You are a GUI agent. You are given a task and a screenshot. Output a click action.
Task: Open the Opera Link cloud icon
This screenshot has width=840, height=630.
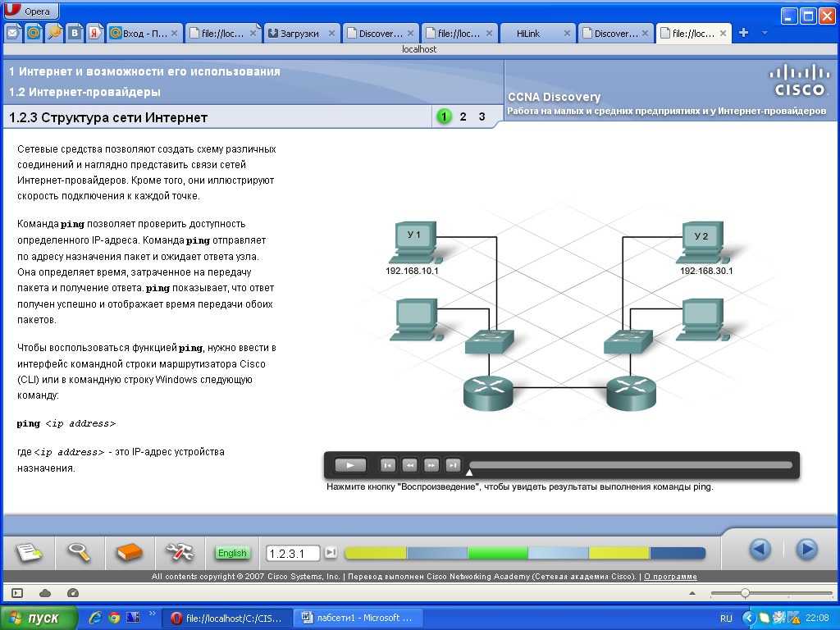pos(45,593)
